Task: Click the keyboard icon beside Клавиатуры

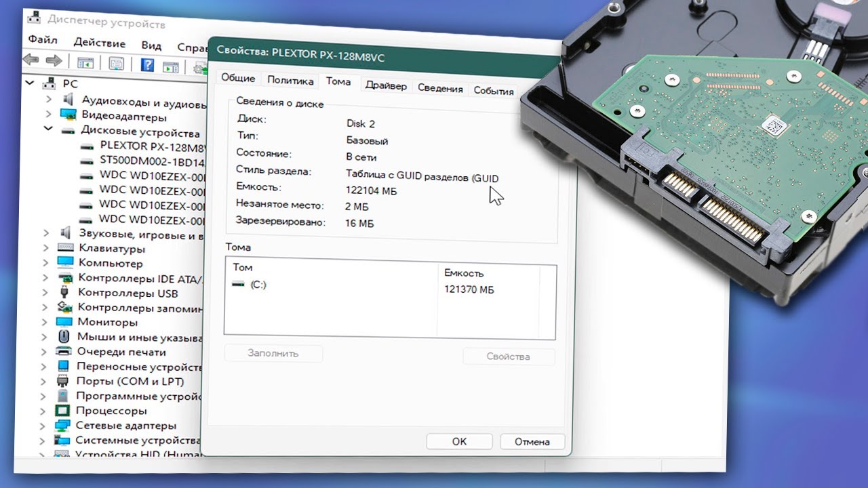Action: (x=66, y=248)
